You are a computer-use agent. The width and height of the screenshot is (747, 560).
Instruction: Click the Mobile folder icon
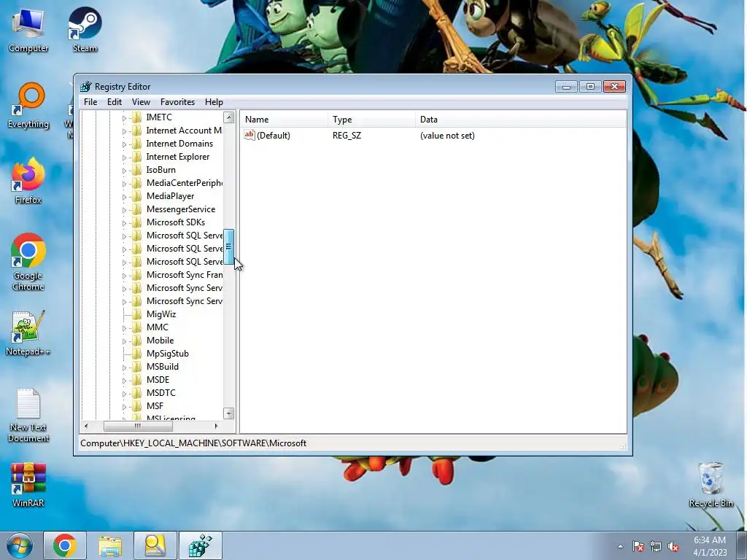[x=136, y=341]
